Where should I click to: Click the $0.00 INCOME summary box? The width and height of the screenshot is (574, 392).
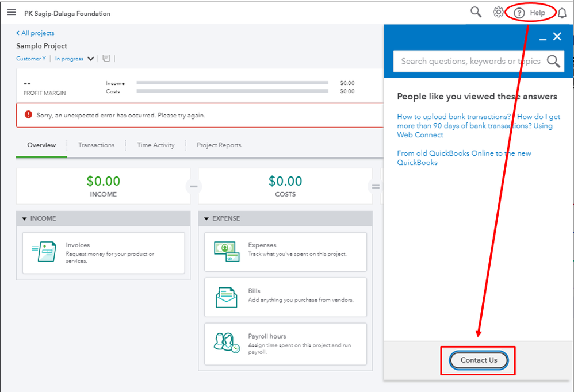click(x=103, y=186)
